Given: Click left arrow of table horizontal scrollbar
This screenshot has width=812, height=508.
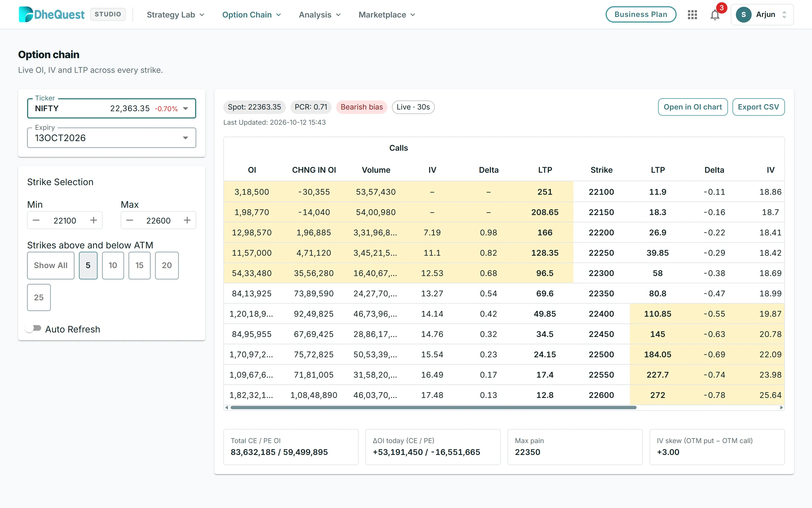Looking at the screenshot, I should pos(227,408).
